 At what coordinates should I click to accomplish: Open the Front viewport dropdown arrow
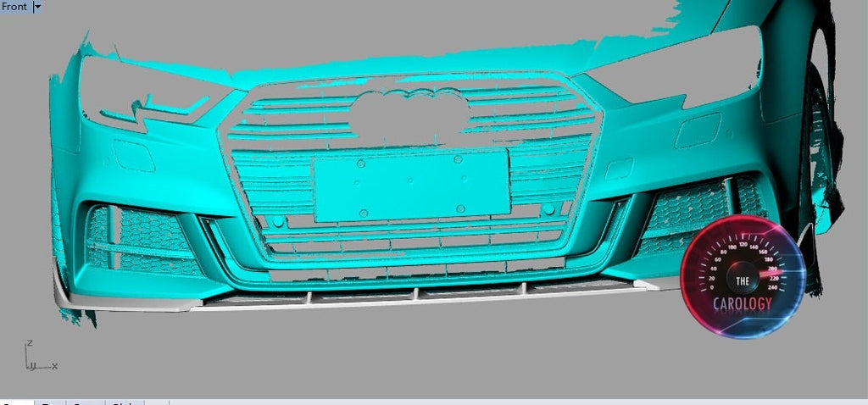(x=37, y=7)
